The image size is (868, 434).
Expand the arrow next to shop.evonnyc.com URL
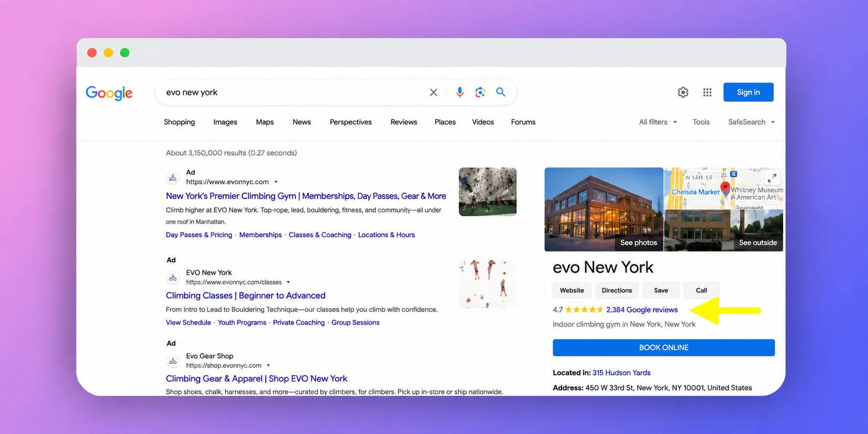click(268, 365)
